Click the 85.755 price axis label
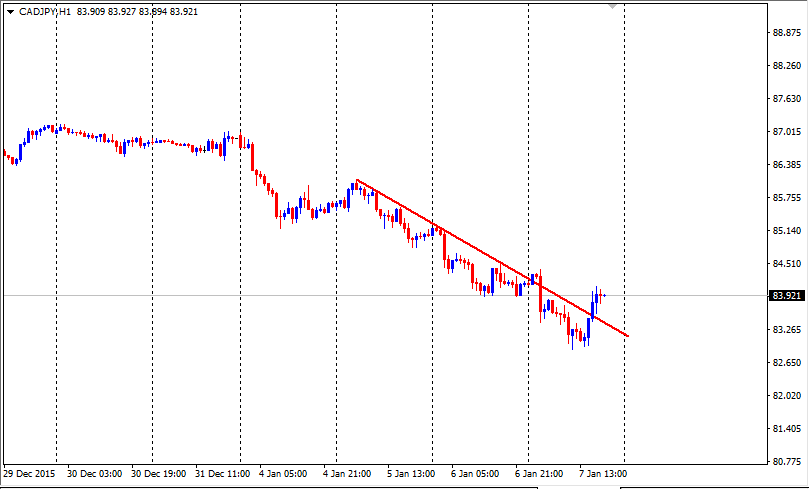809x489 pixels. [787, 198]
